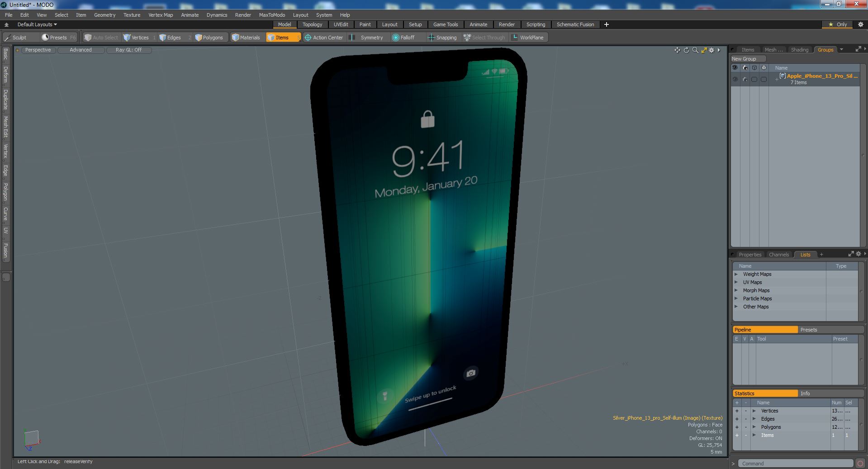Open the MaxToModo menu

[x=272, y=15]
